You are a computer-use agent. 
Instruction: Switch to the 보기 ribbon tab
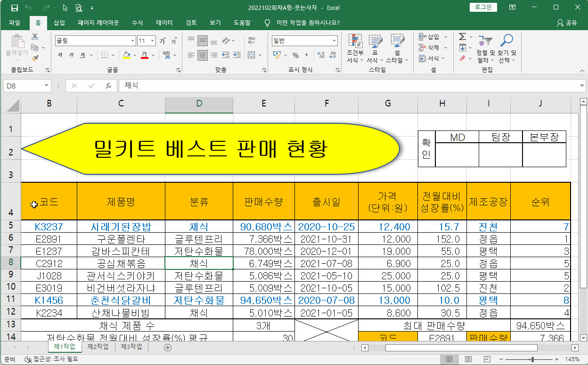point(215,23)
